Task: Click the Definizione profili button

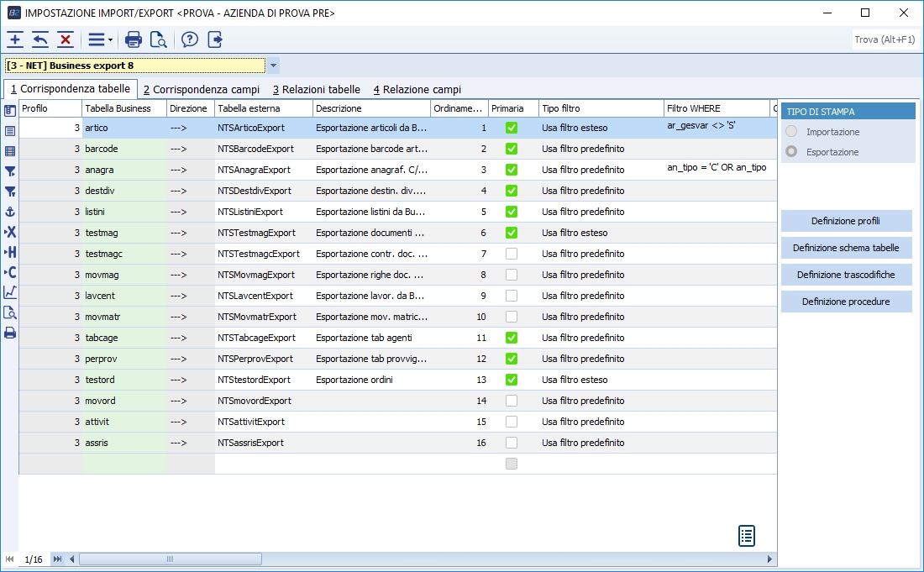Action: [846, 221]
